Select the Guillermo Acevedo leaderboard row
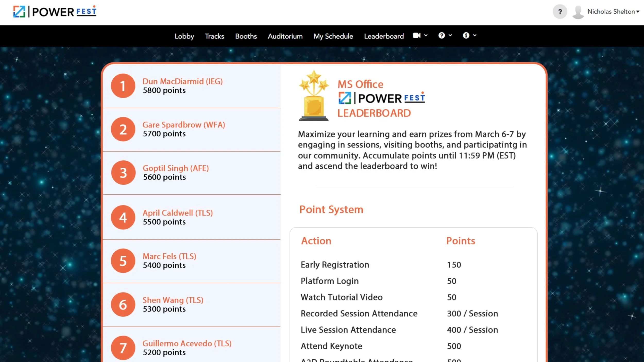The height and width of the screenshot is (362, 644). point(187,343)
